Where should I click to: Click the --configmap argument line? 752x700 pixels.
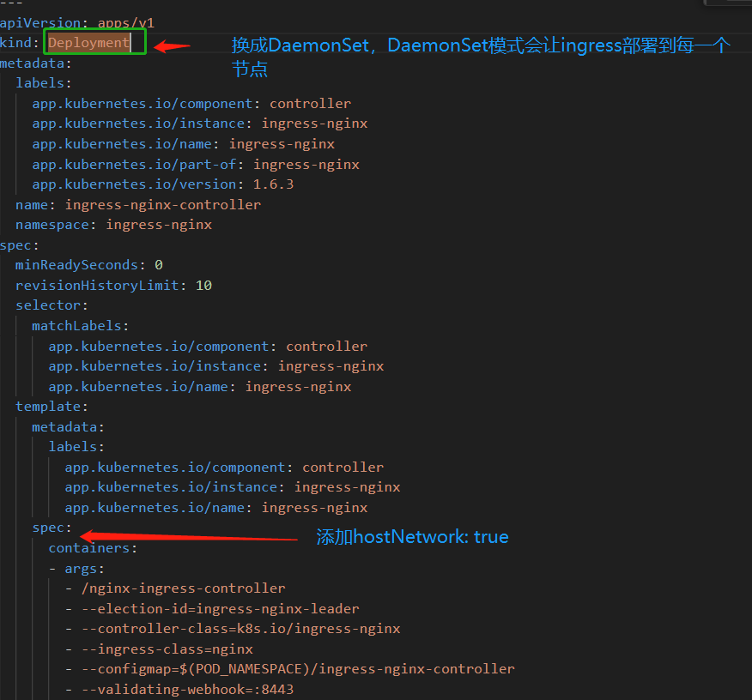(x=297, y=668)
